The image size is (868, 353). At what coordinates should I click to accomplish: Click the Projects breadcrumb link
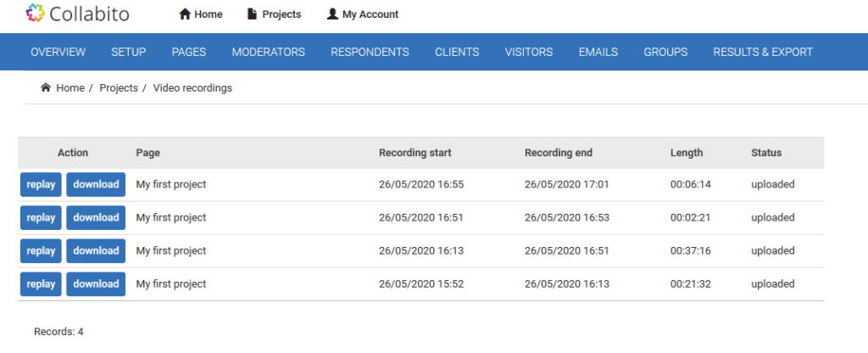[x=119, y=87]
